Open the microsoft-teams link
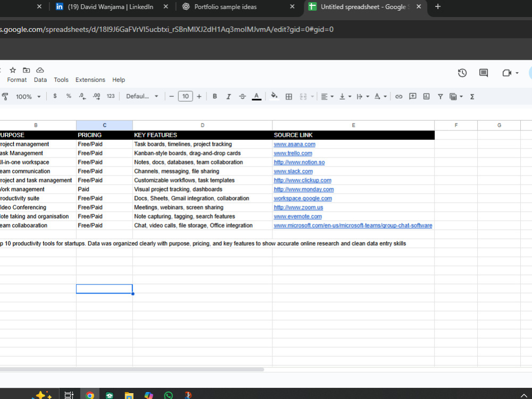 [x=353, y=225]
